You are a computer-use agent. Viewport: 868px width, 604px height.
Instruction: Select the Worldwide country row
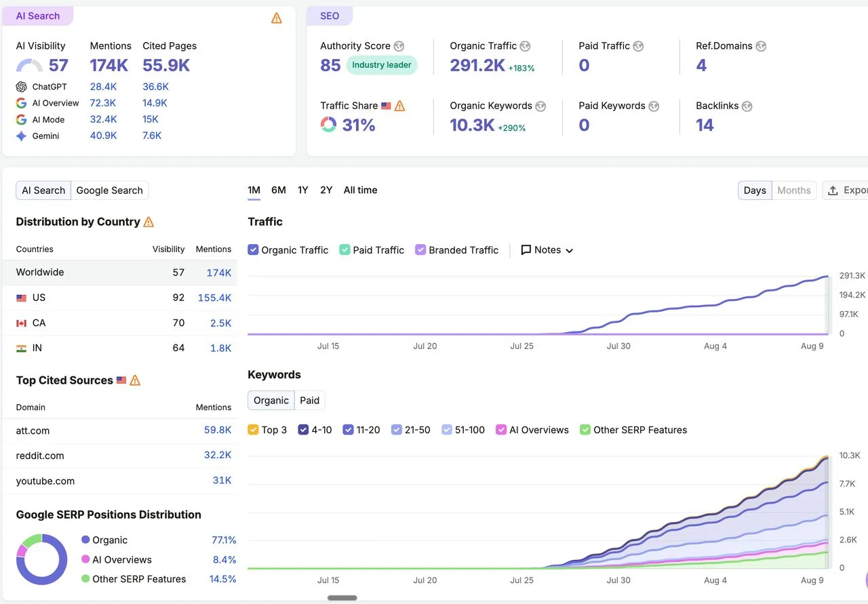click(x=120, y=273)
